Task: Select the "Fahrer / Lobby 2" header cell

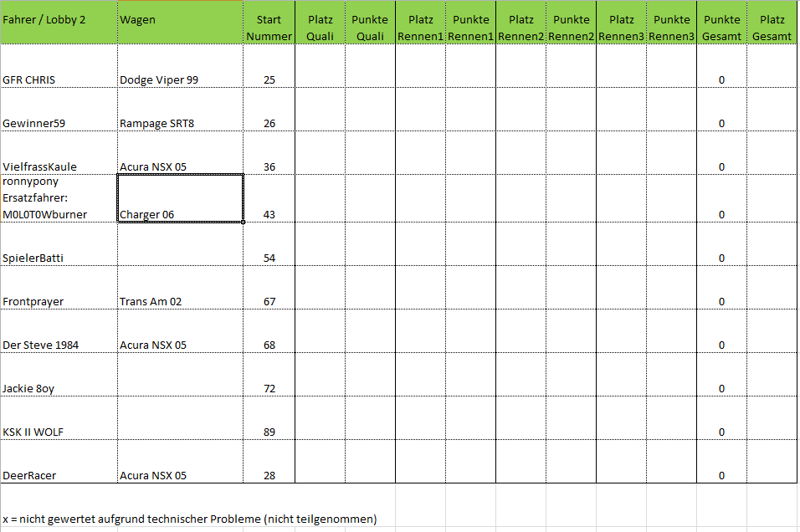Action: [59, 22]
